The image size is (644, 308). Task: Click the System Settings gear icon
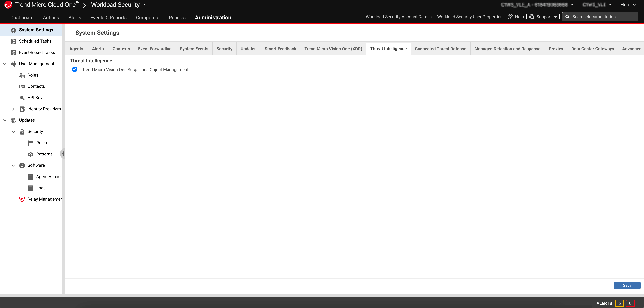pos(13,30)
